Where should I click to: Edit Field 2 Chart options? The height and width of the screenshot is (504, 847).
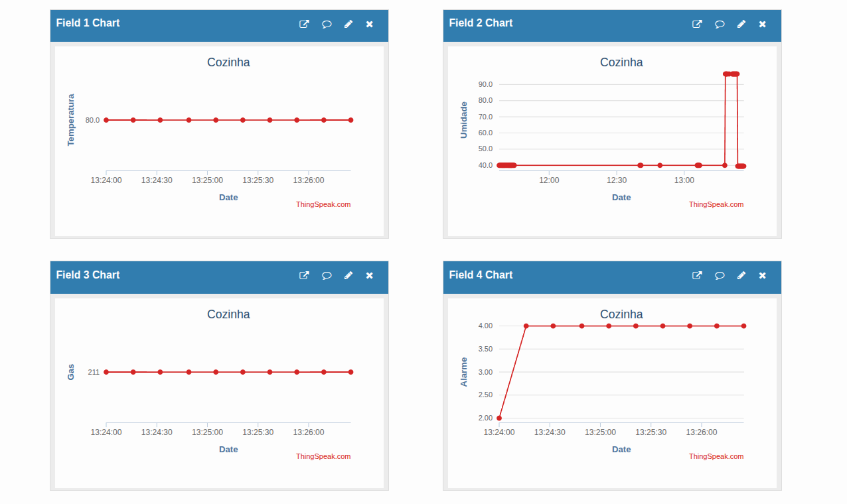(x=741, y=24)
